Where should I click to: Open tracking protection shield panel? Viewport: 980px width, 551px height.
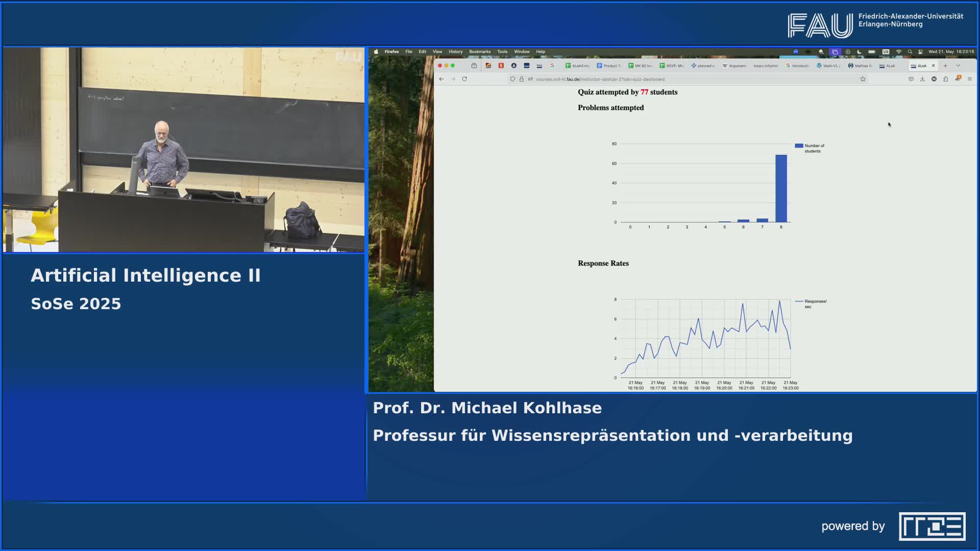(512, 79)
